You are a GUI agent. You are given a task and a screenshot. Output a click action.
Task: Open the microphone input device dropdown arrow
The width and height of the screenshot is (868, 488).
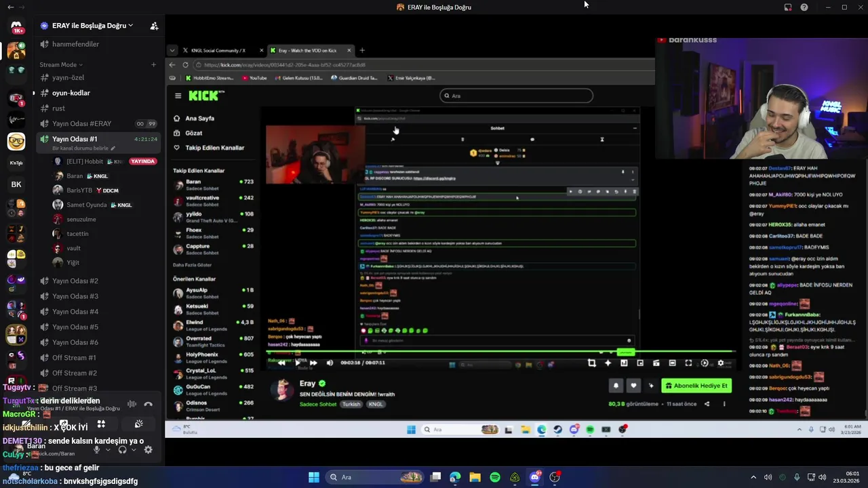coord(107,449)
